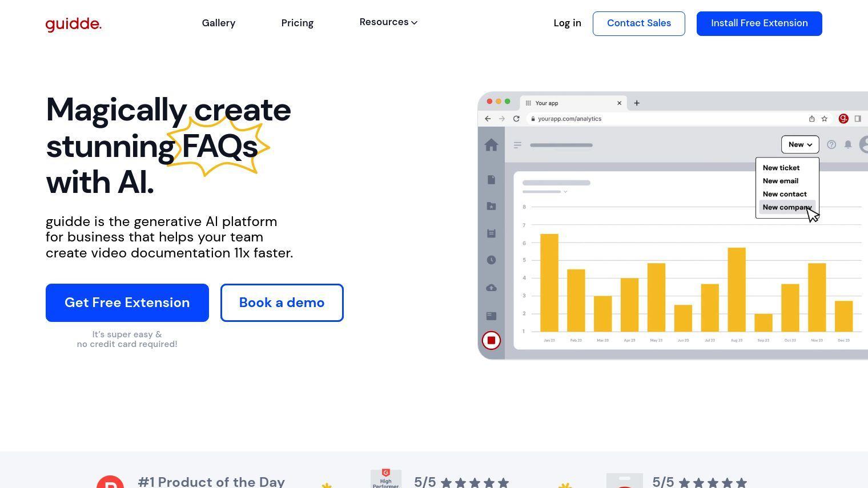This screenshot has height=488, width=868.
Task: Click the side panel icon in browser mockup
Action: click(858, 119)
